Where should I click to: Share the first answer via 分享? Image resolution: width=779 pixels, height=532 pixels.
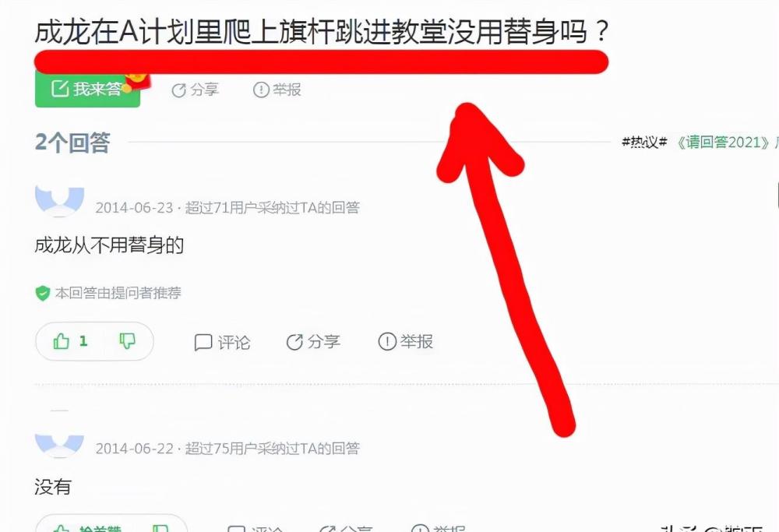pyautogui.click(x=313, y=342)
